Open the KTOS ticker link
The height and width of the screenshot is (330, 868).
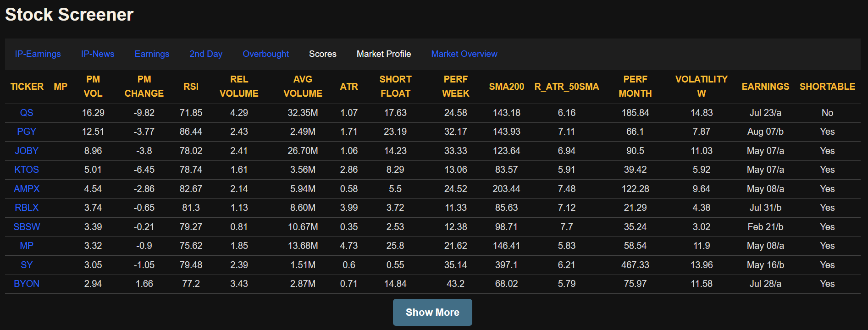pyautogui.click(x=27, y=170)
